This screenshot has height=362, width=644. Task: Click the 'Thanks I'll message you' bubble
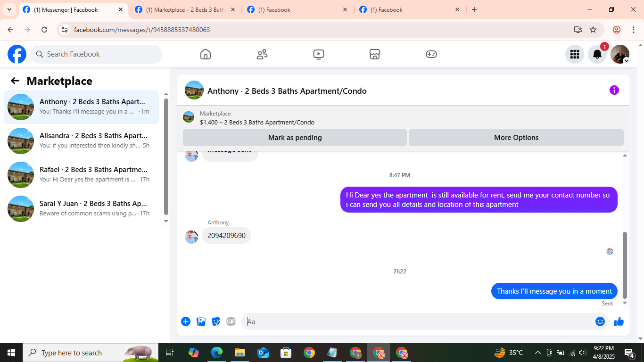click(x=554, y=291)
